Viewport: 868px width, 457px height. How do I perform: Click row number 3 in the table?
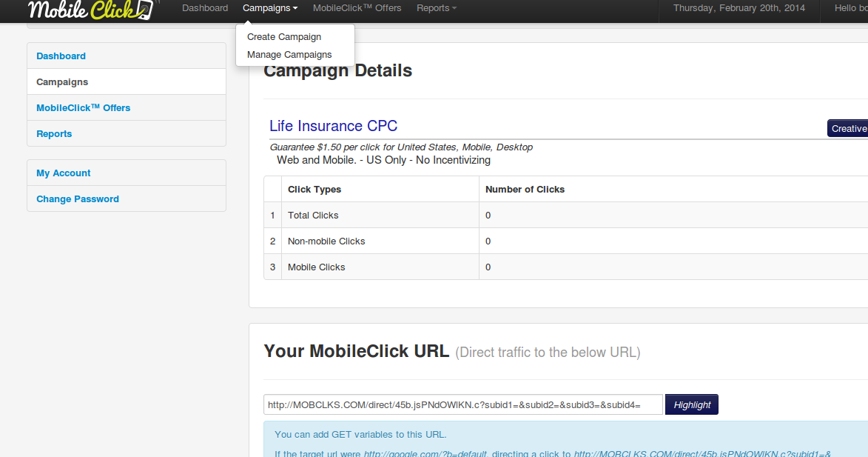click(272, 267)
